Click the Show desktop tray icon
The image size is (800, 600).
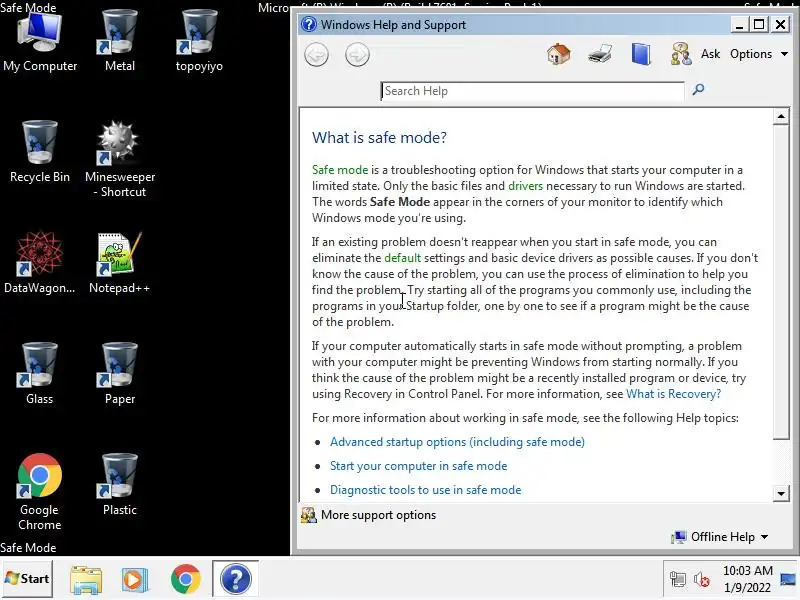(x=788, y=579)
